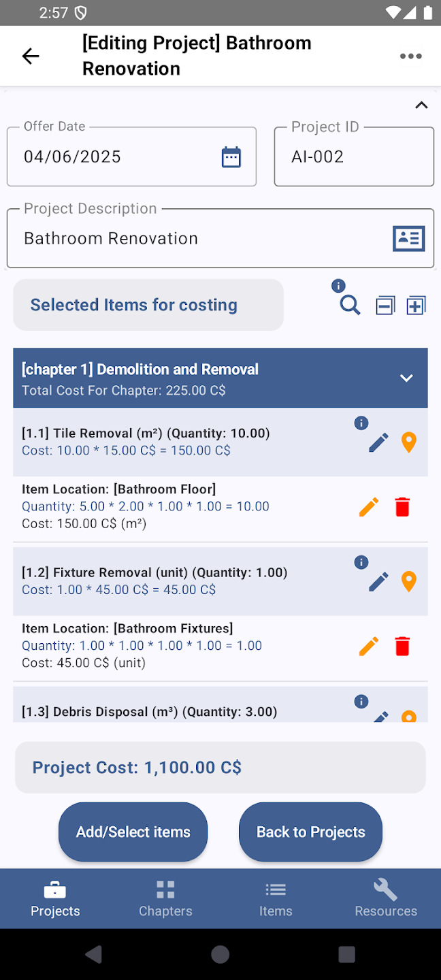
Task: Click Back to Projects
Action: click(310, 832)
